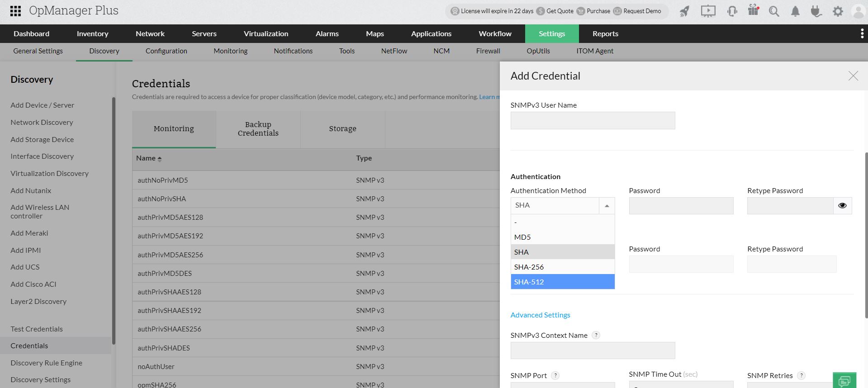
Task: Click the Request Demo link
Action: 642,11
